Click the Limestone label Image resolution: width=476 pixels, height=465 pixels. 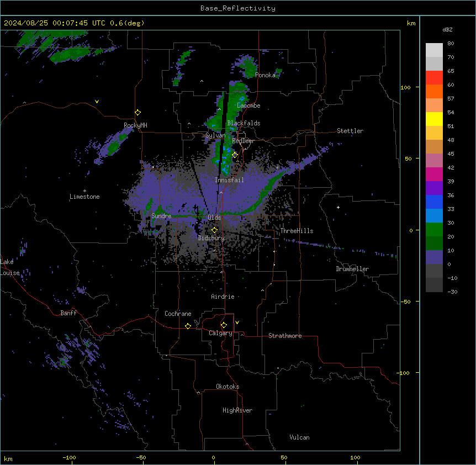[x=84, y=197]
